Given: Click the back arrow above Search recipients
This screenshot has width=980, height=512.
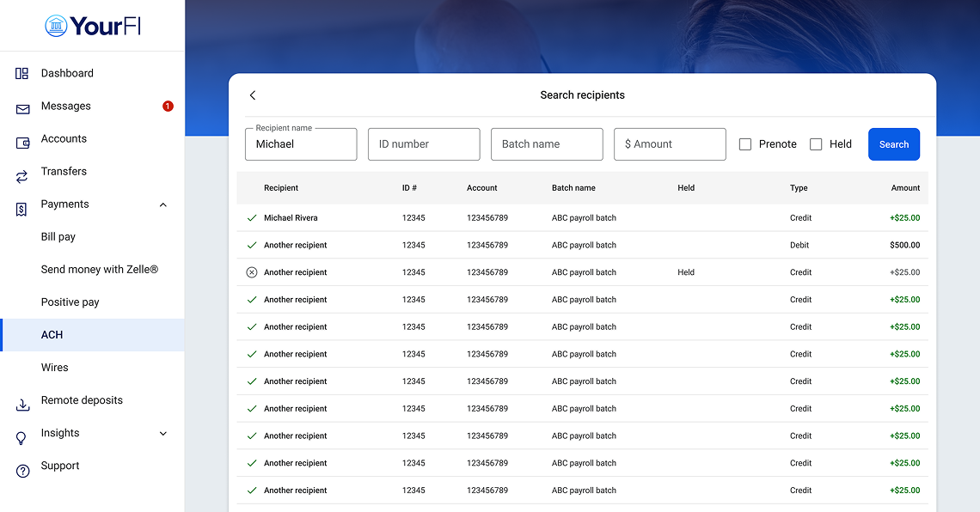Looking at the screenshot, I should click(252, 94).
